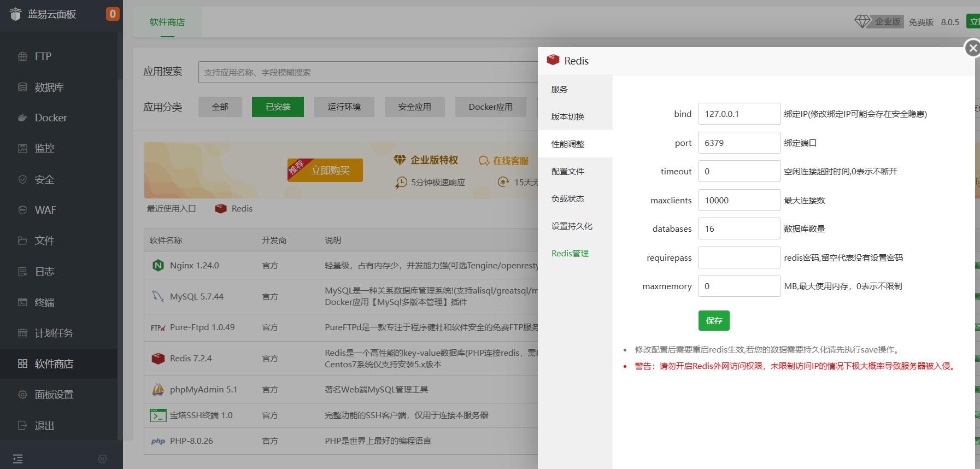This screenshot has width=980, height=469.
Task: Click the FTP sidebar icon
Action: 22,56
